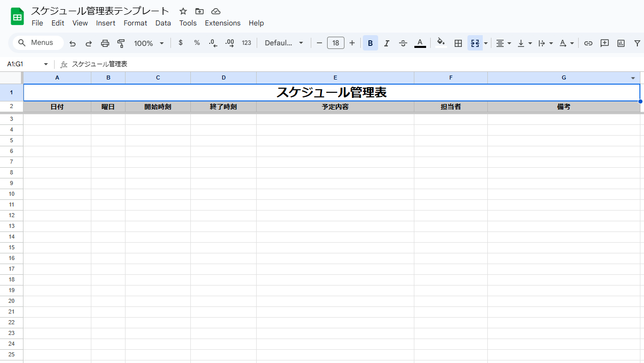
Task: Select the paint format tool
Action: [121, 43]
